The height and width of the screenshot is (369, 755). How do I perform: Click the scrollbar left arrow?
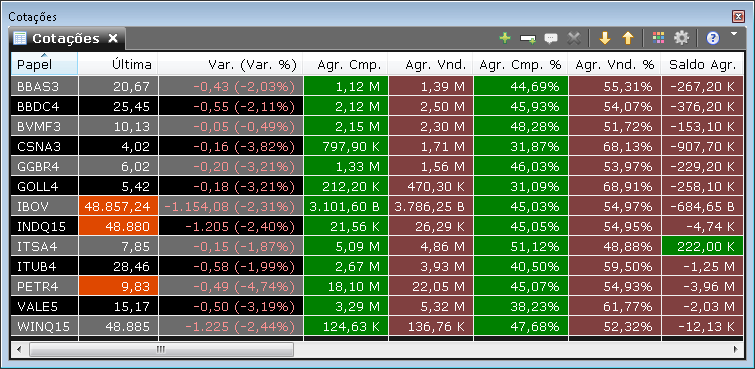pos(20,349)
